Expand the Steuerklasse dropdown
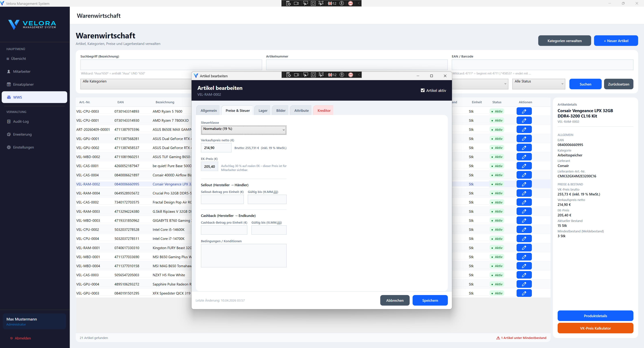The width and height of the screenshot is (644, 348). coord(243,130)
